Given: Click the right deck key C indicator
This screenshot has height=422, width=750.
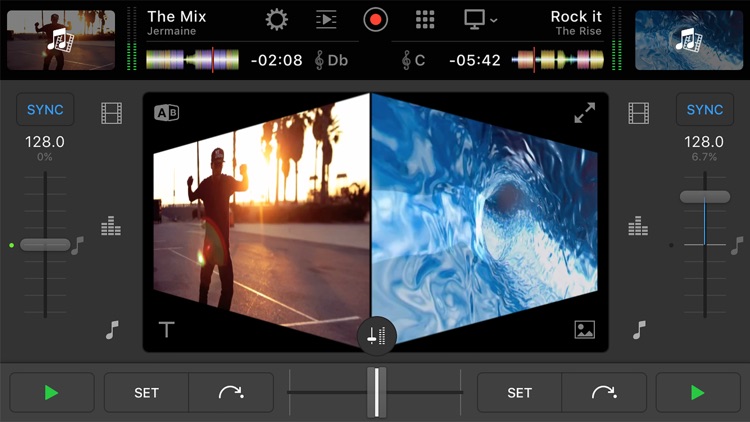Looking at the screenshot, I should pos(413,60).
